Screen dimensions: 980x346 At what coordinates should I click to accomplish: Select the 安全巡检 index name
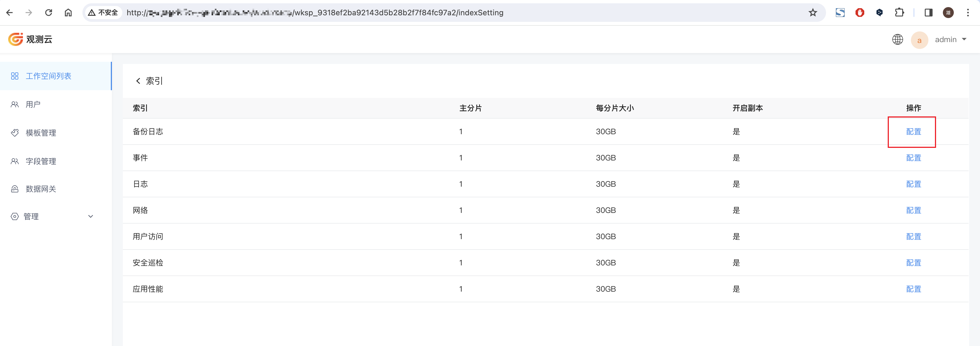[x=148, y=263]
